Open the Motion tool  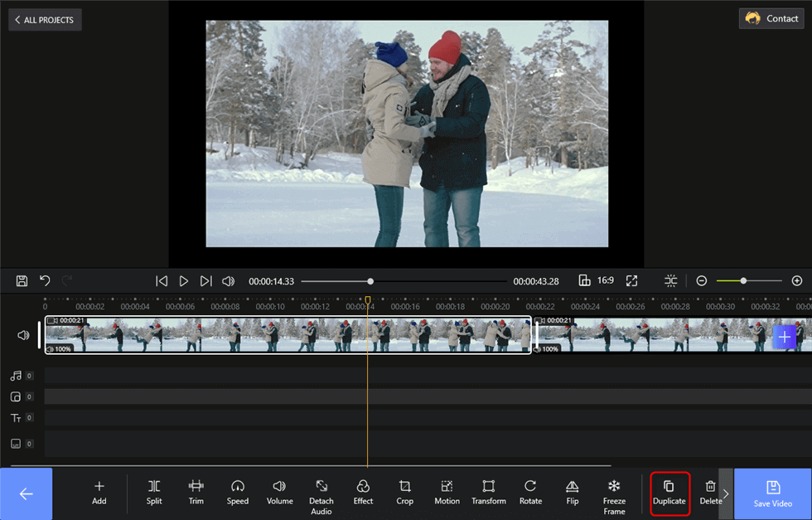447,493
